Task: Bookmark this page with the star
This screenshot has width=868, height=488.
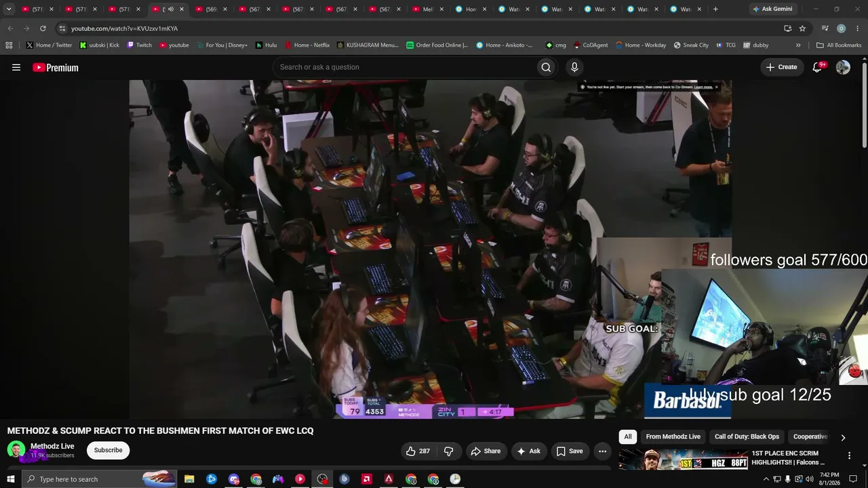Action: (x=802, y=28)
